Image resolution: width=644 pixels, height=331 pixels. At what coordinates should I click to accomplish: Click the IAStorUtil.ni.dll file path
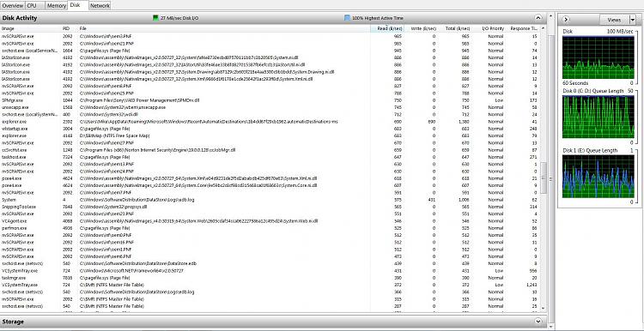point(192,65)
